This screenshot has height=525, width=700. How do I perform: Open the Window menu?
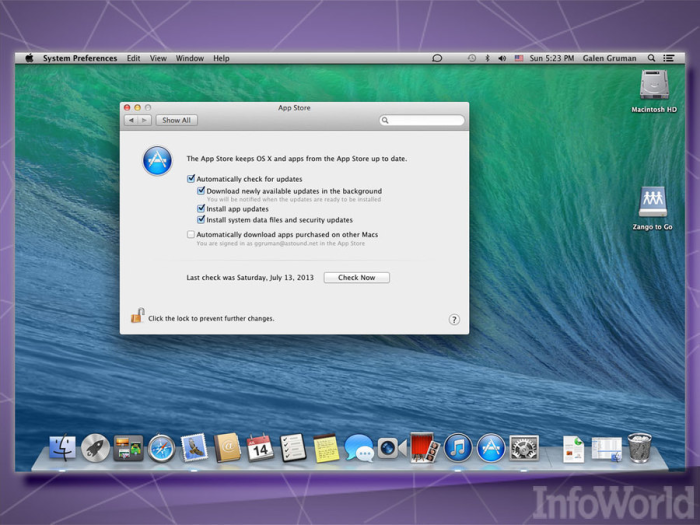tap(190, 58)
